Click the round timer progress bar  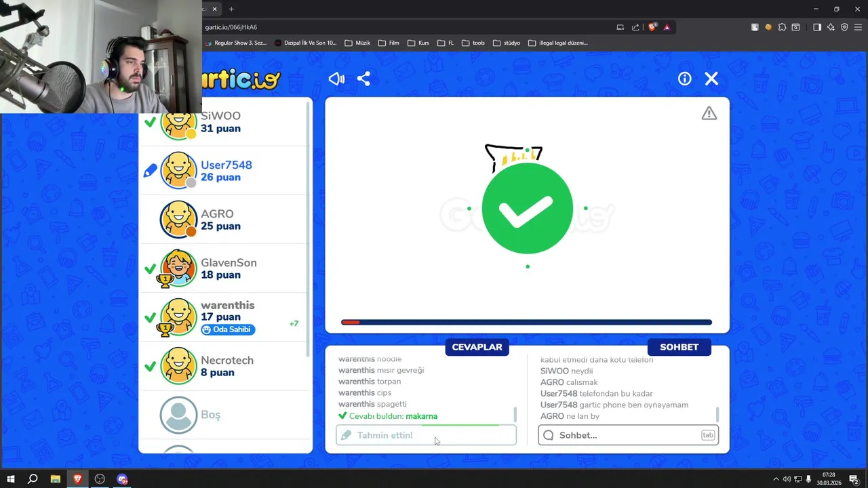pyautogui.click(x=527, y=323)
